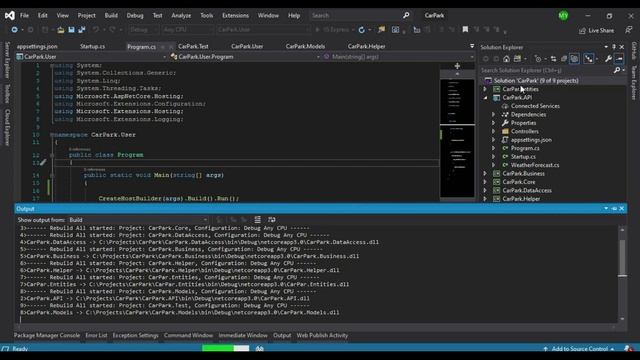Switch to the CarPark.Helper editor tab
Image resolution: width=640 pixels, height=360 pixels.
367,47
